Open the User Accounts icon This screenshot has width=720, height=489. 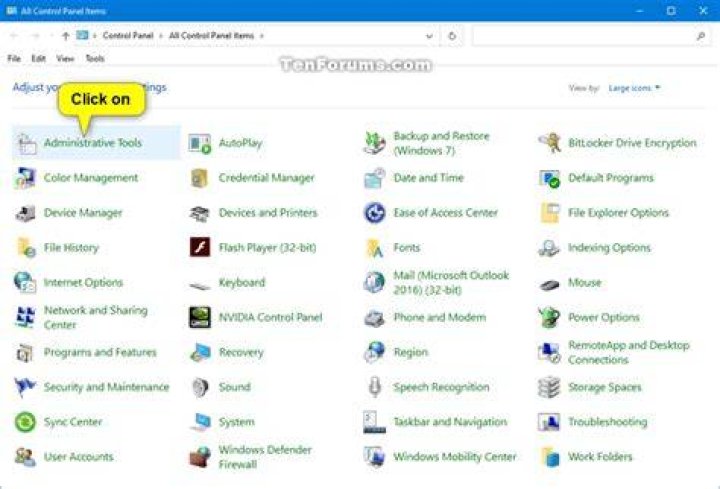pos(25,457)
